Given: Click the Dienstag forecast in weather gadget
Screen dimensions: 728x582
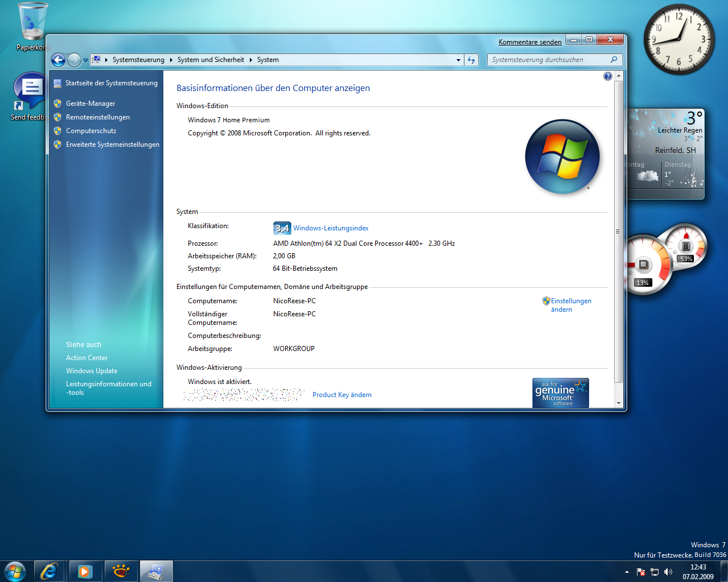Looking at the screenshot, I should pos(683,174).
